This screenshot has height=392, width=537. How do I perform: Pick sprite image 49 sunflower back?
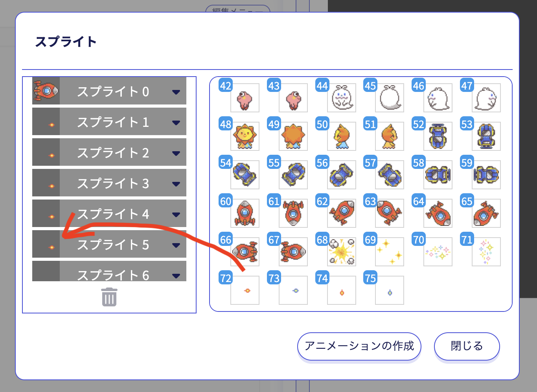coord(293,136)
